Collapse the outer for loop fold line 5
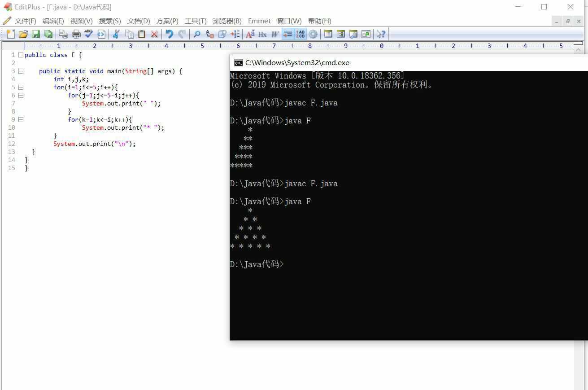588x390 pixels. pos(21,87)
